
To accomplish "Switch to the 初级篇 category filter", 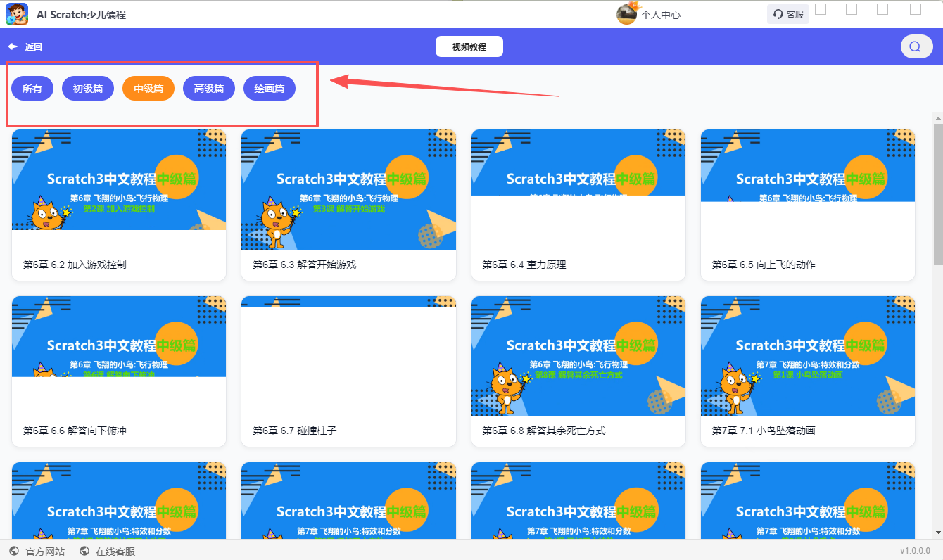I will [87, 88].
